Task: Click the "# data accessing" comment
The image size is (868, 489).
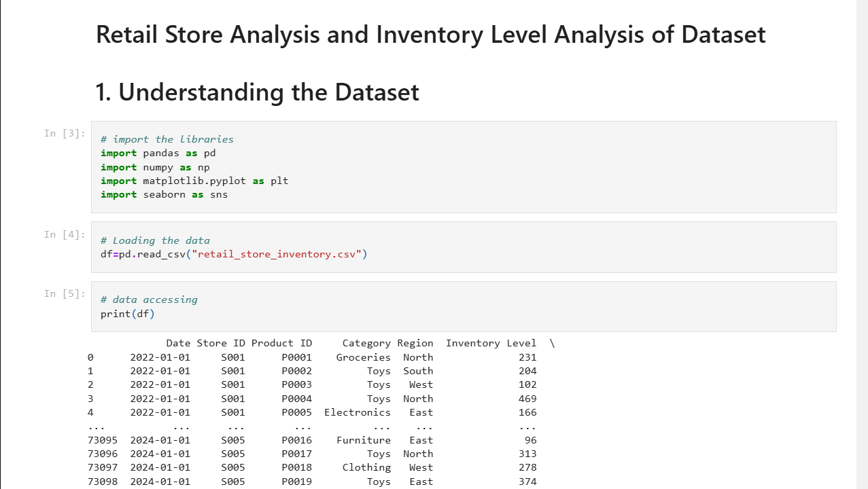Action: pos(149,300)
